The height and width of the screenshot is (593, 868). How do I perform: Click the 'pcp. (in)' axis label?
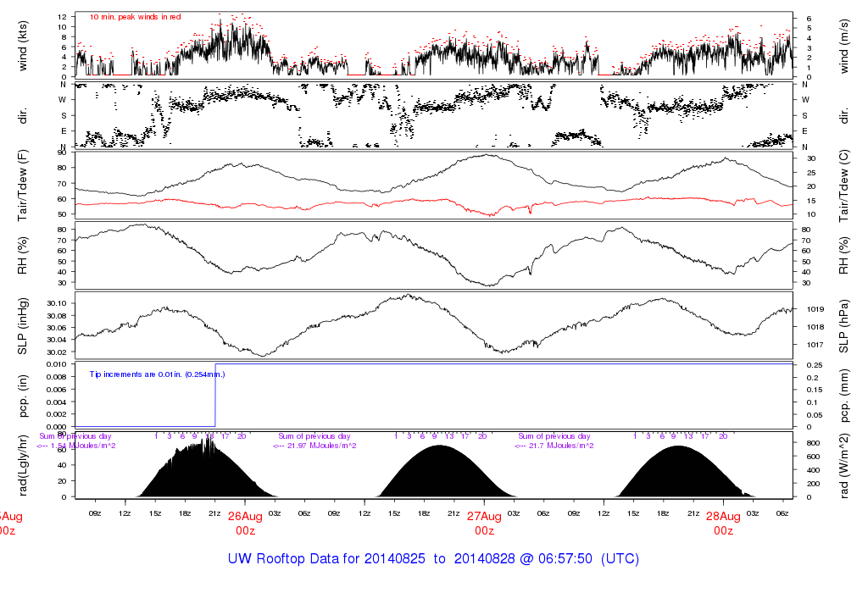coord(23,396)
